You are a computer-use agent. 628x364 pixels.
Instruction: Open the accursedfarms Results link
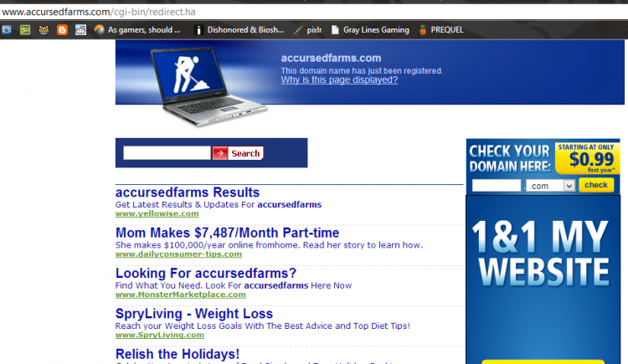pyautogui.click(x=188, y=192)
